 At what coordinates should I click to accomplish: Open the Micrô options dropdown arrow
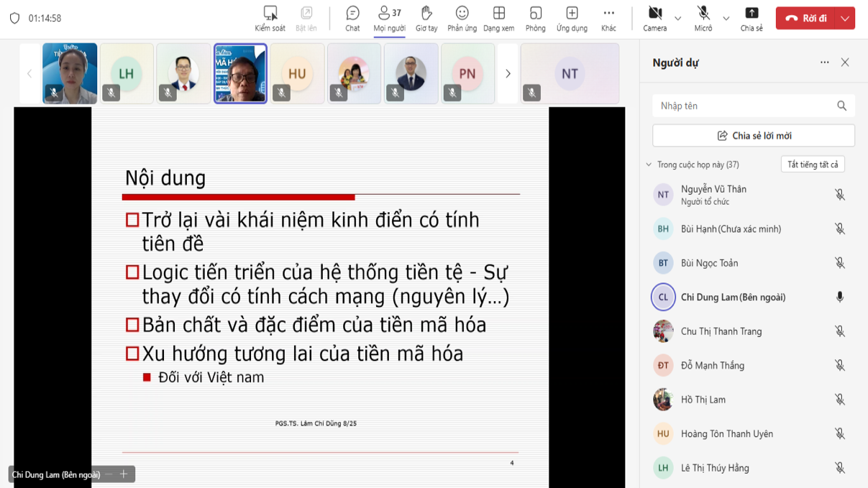[726, 19]
